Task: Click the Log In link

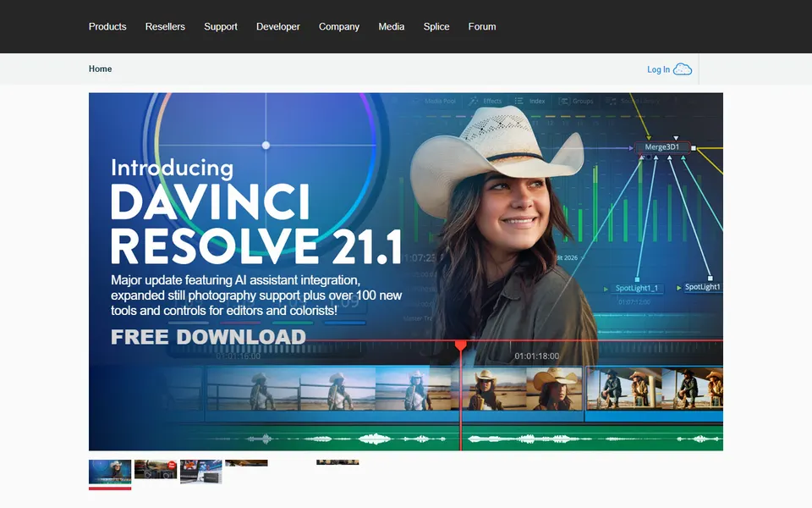Action: click(x=658, y=69)
